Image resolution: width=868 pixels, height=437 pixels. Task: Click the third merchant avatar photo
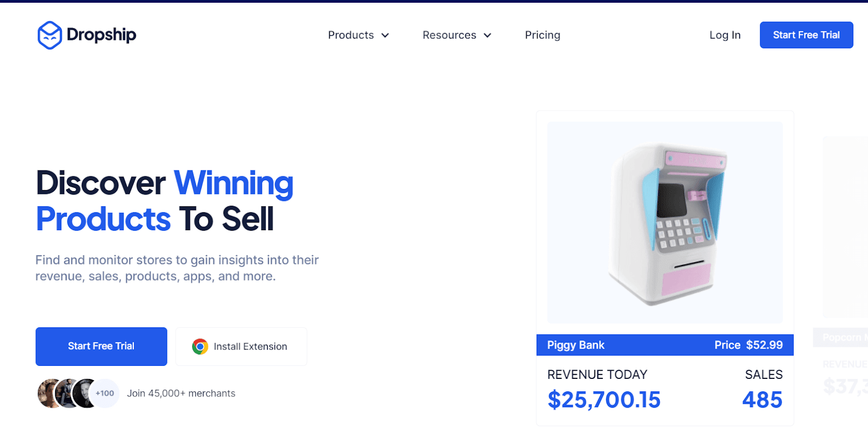tap(85, 394)
